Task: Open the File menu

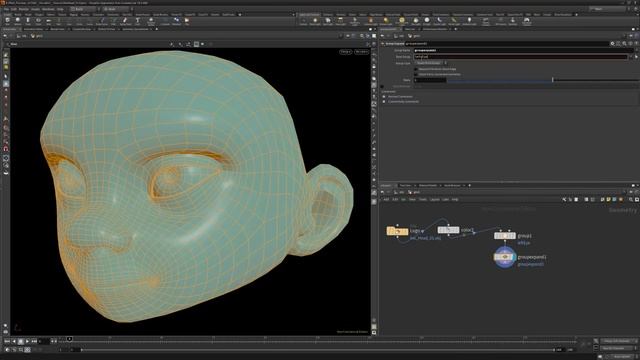Action: pos(5,9)
